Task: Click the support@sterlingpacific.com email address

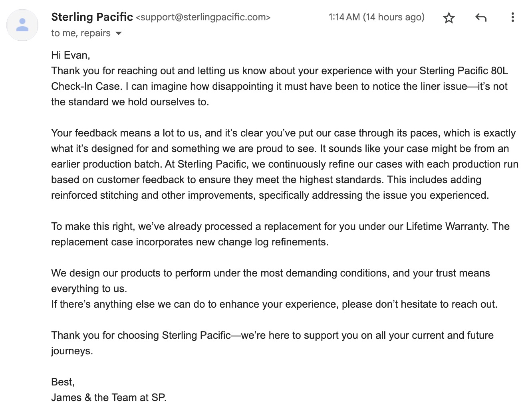Action: pyautogui.click(x=203, y=17)
